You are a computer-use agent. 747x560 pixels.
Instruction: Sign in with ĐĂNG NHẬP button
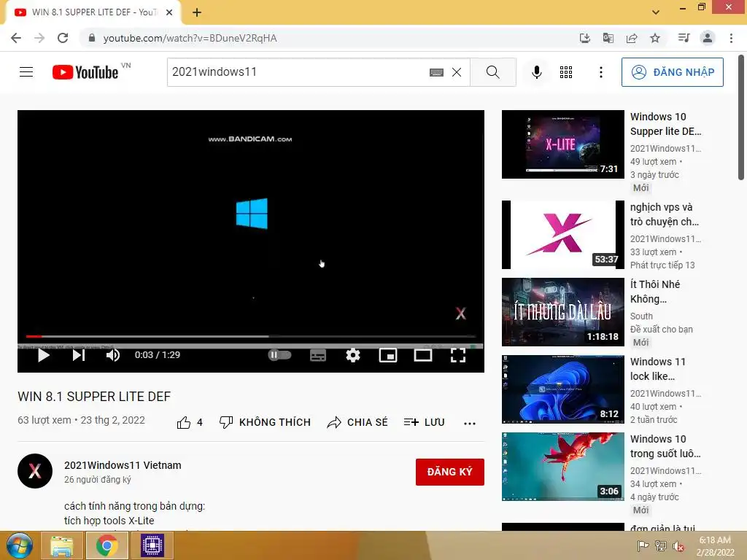(672, 72)
